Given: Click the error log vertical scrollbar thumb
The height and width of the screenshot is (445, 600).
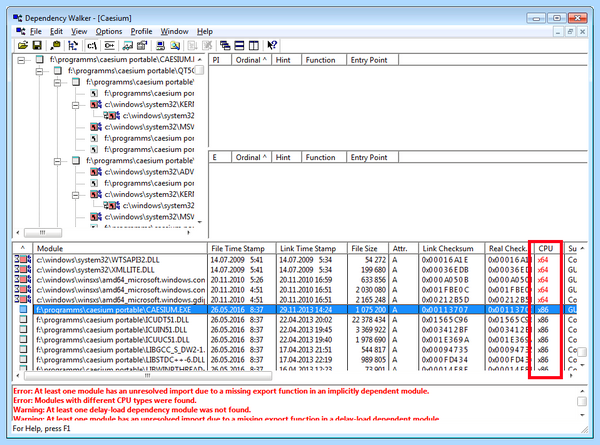Looking at the screenshot, I should [x=582, y=401].
